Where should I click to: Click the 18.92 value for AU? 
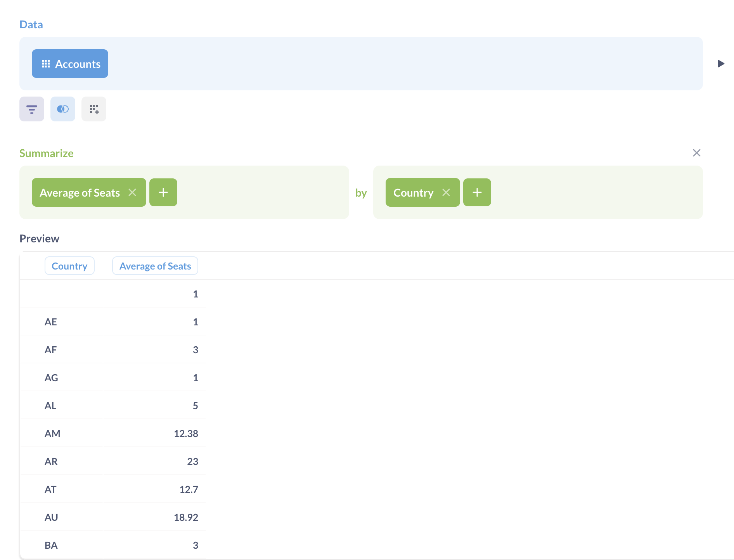186,517
